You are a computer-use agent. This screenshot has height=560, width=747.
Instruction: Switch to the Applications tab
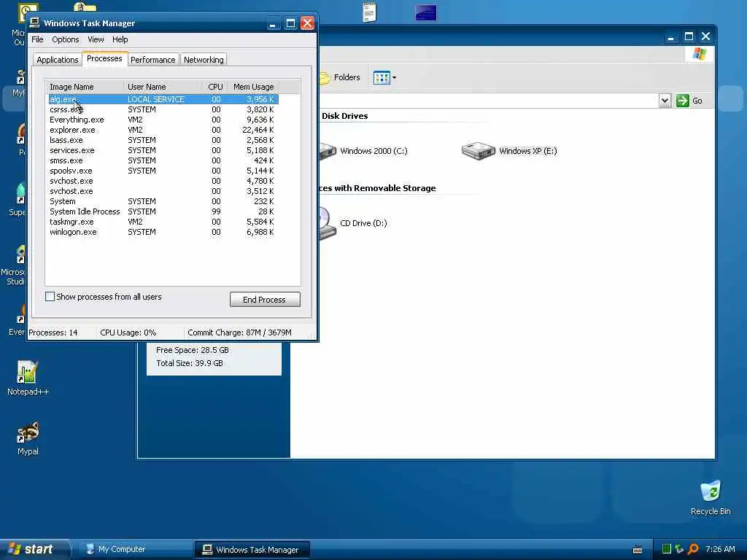point(57,60)
